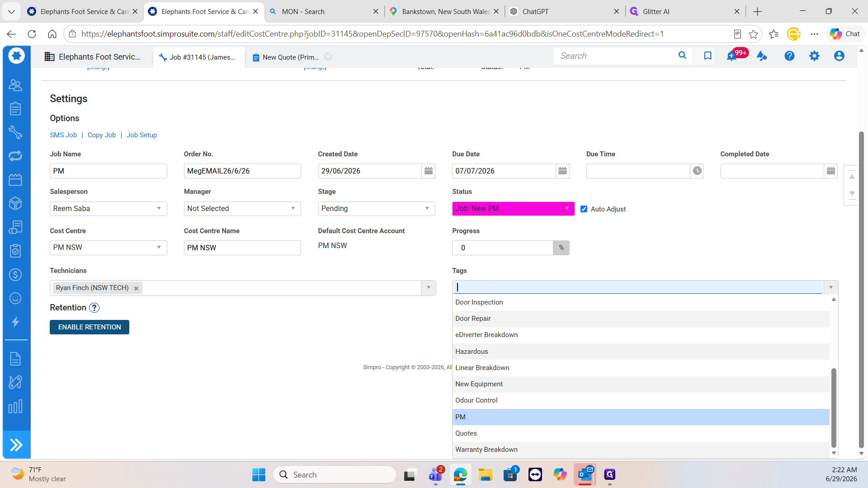Open the user profile icon
The width and height of the screenshot is (868, 488).
(839, 56)
